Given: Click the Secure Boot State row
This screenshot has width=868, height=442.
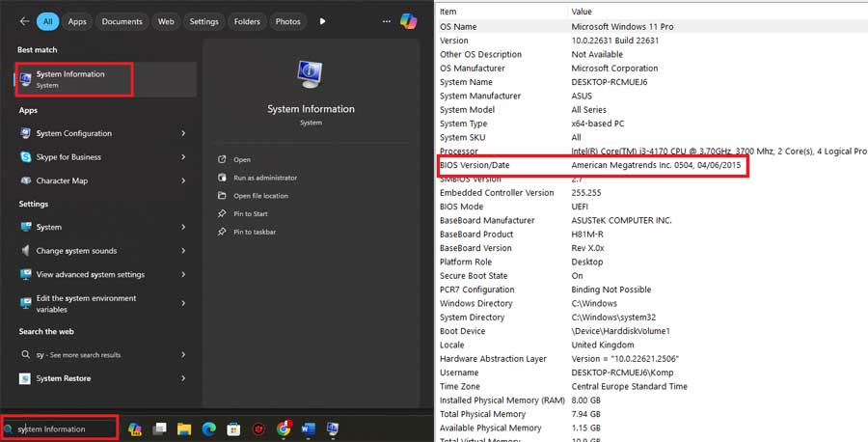Looking at the screenshot, I should coord(652,276).
